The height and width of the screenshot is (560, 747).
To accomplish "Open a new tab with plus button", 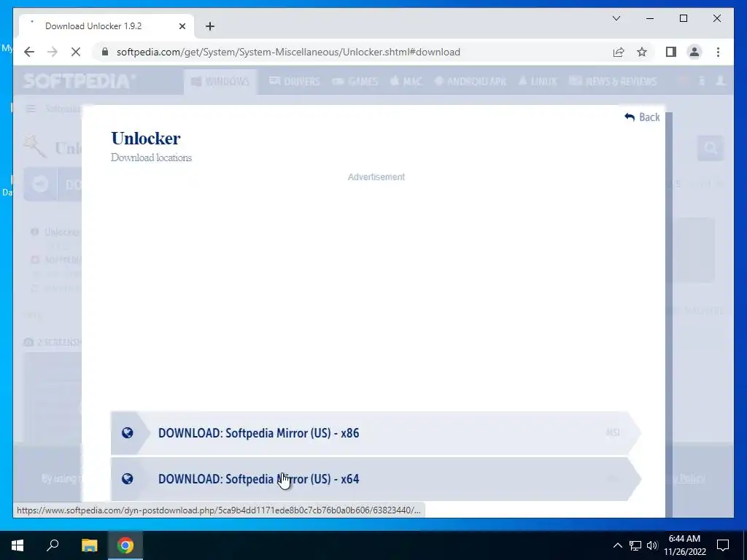I will point(210,26).
